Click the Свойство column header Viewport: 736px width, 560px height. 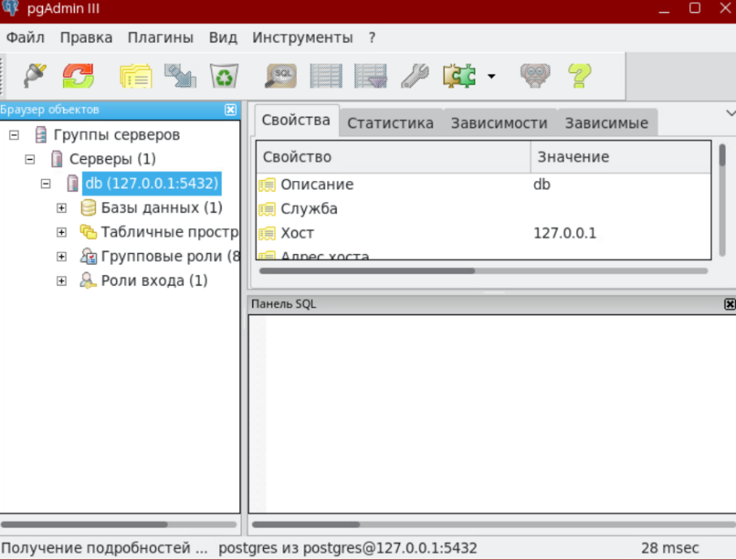(x=394, y=157)
